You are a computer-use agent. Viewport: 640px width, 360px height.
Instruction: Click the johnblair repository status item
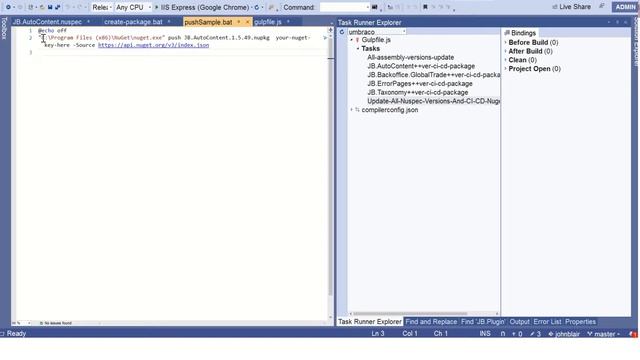(x=564, y=334)
